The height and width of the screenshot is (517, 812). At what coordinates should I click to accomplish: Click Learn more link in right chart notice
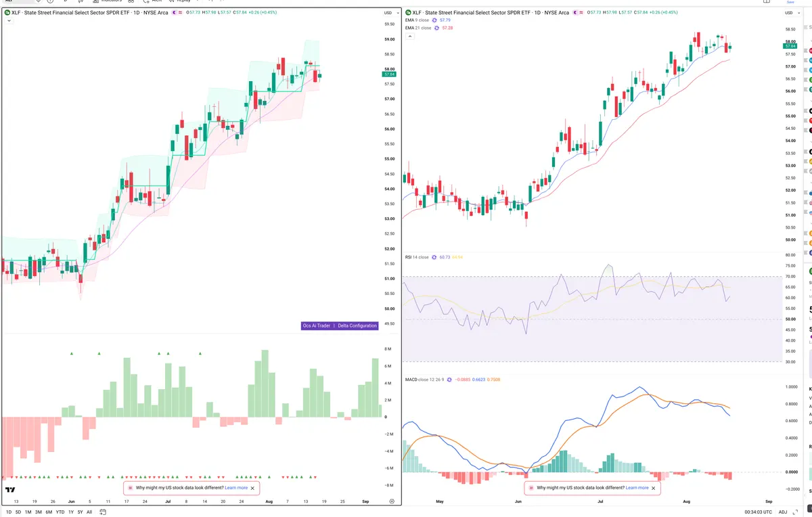pyautogui.click(x=637, y=487)
